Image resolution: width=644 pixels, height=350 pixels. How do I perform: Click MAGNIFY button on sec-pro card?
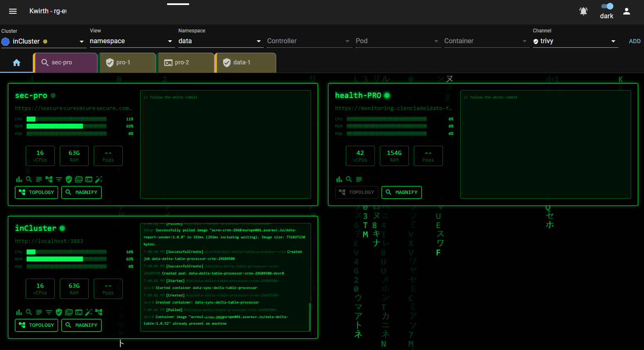(81, 192)
